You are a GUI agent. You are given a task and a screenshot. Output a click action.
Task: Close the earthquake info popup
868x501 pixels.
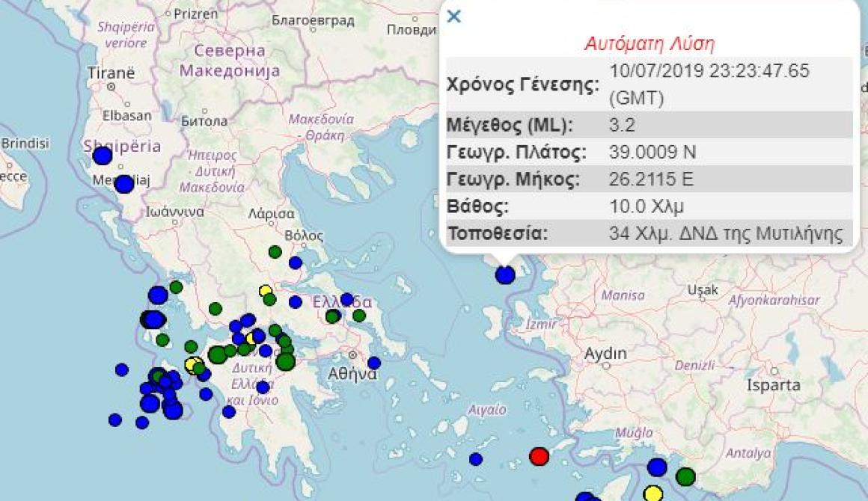point(453,16)
